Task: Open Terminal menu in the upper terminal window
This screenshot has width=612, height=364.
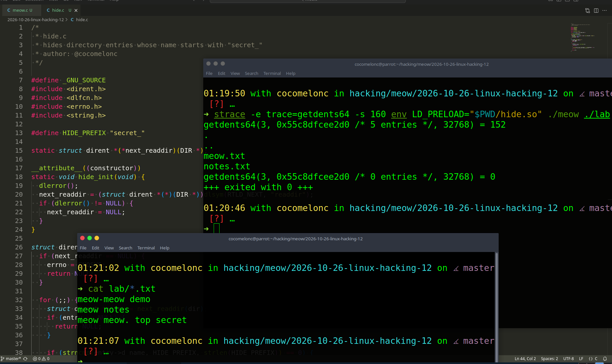Action: tap(272, 73)
